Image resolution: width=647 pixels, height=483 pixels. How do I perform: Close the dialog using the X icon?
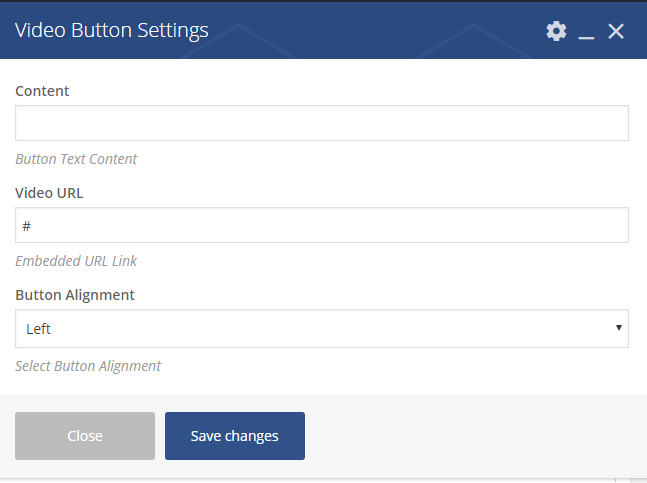pos(616,31)
